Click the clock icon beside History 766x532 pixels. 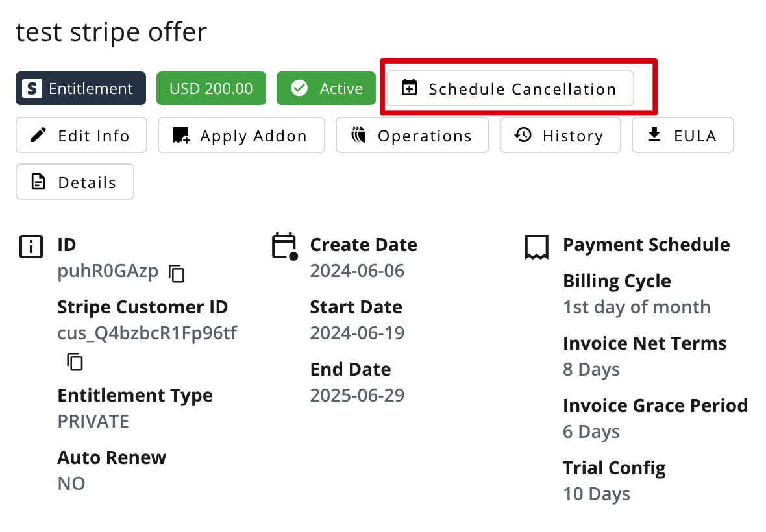523,135
